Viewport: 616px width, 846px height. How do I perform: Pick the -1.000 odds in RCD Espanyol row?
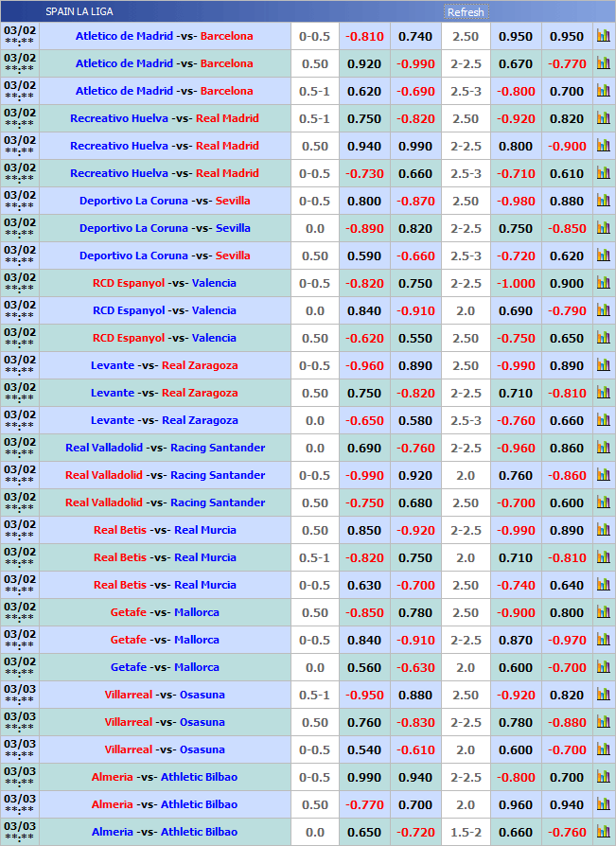(x=516, y=284)
